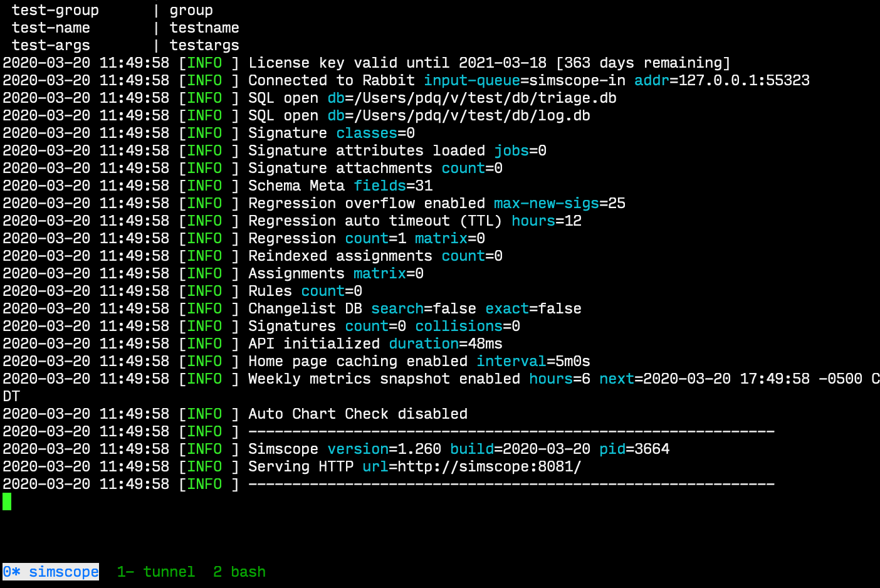Switch to the tunnel tmux window
The width and height of the screenshot is (880, 588).
pos(156,572)
